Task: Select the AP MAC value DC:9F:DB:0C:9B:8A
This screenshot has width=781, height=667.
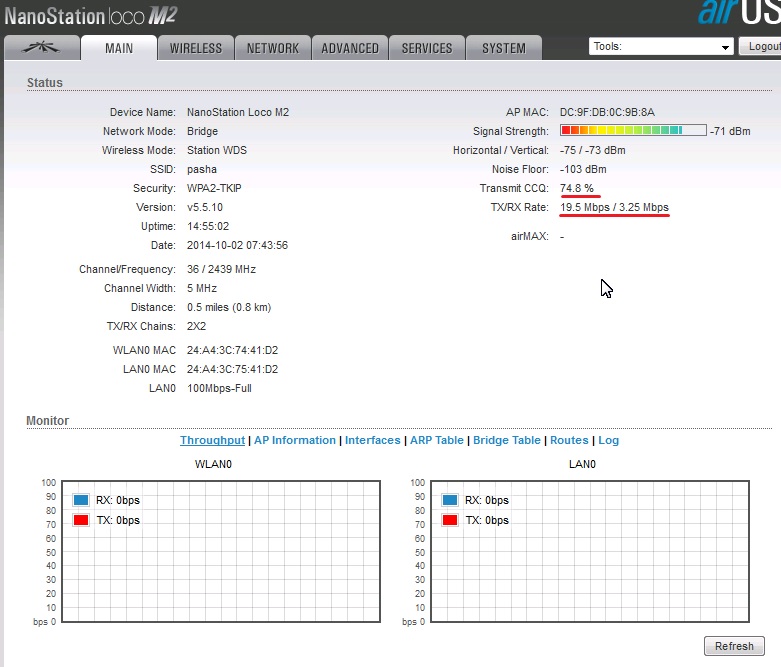Action: point(607,112)
